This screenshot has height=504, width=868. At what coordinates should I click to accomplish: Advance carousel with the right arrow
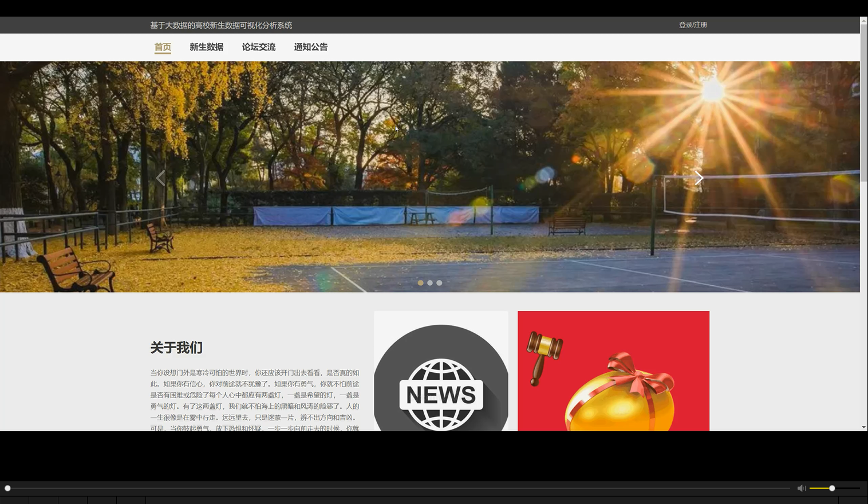point(699,178)
